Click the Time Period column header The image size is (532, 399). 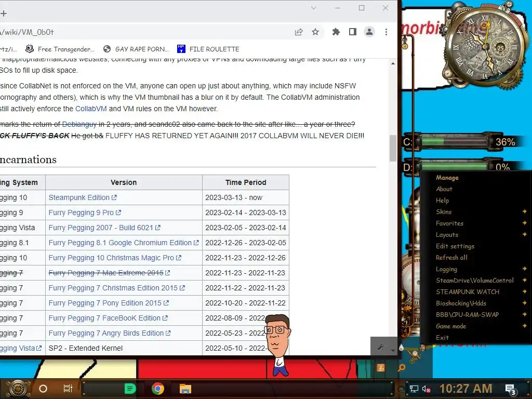coord(246,182)
